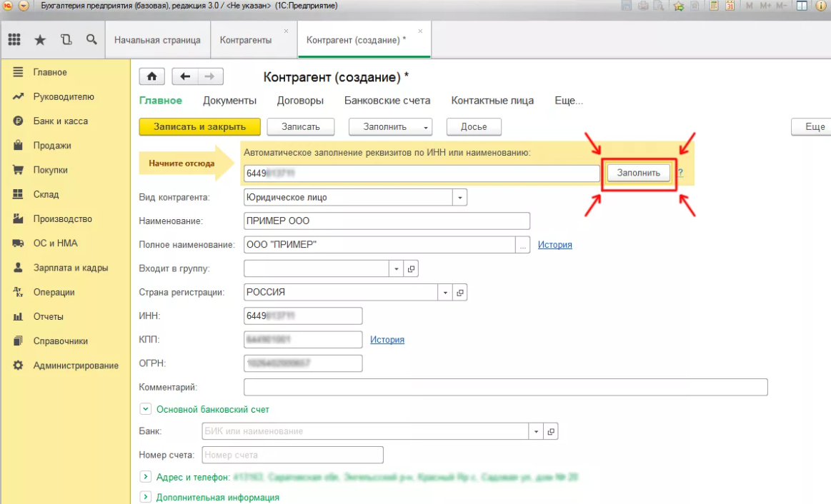Open РОССИЯ country card icon
The image size is (831, 504).
[x=460, y=293]
